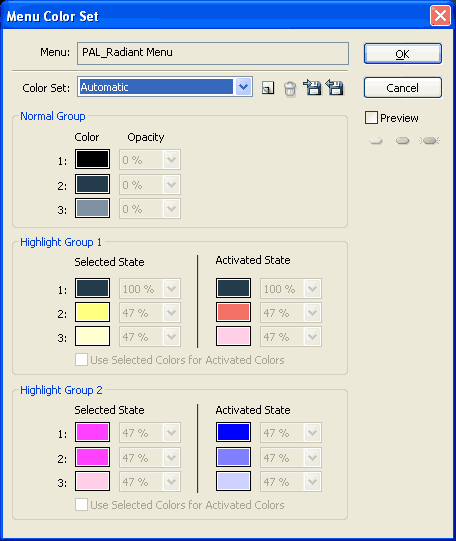
Task: Click light pink Selected color 3 swatch in Group 2
Action: pos(92,481)
